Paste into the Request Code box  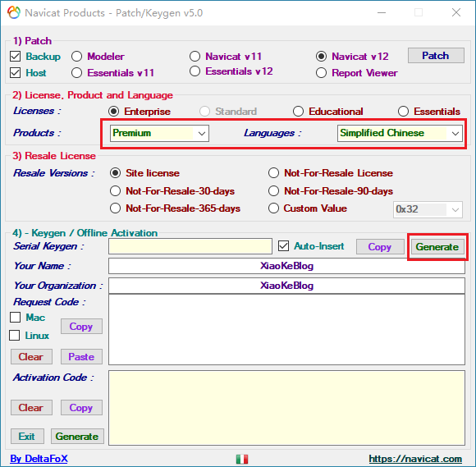pos(81,357)
